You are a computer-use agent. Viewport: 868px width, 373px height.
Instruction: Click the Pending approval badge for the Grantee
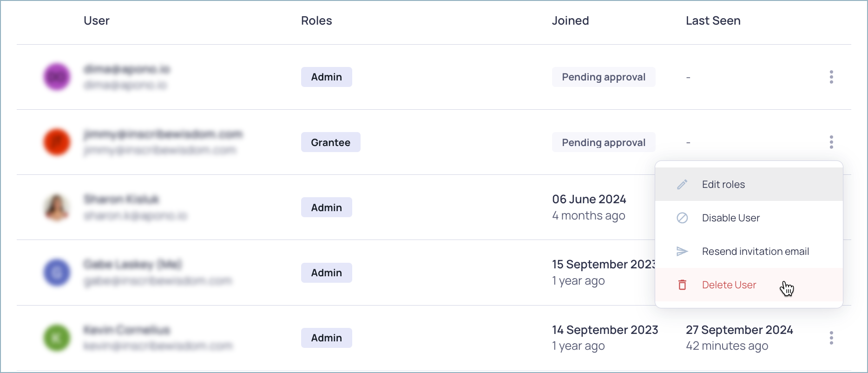click(603, 142)
